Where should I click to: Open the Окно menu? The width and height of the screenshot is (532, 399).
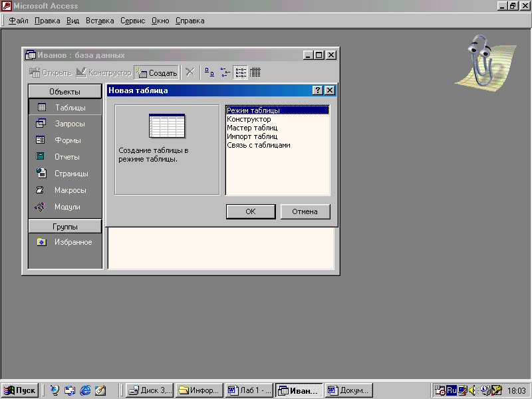point(160,21)
